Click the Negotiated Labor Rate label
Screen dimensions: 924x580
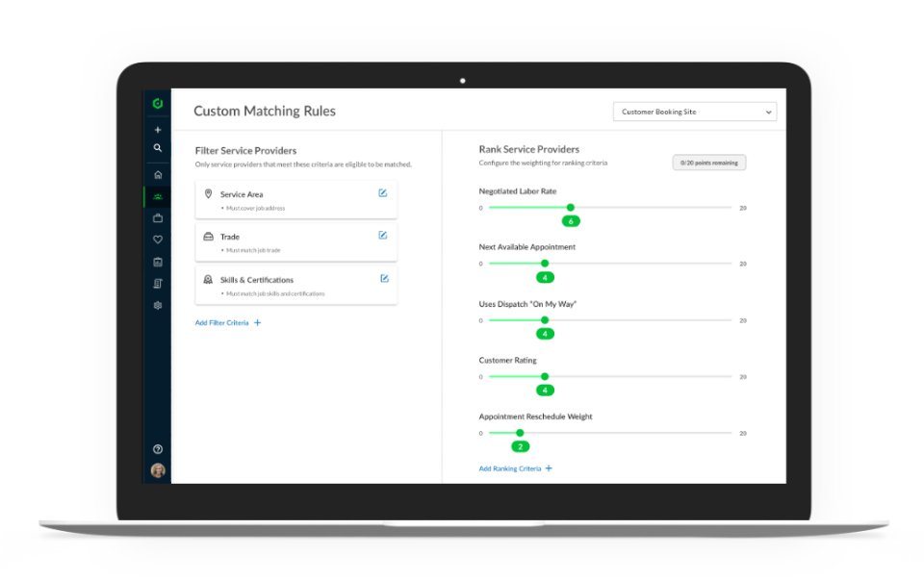click(518, 191)
